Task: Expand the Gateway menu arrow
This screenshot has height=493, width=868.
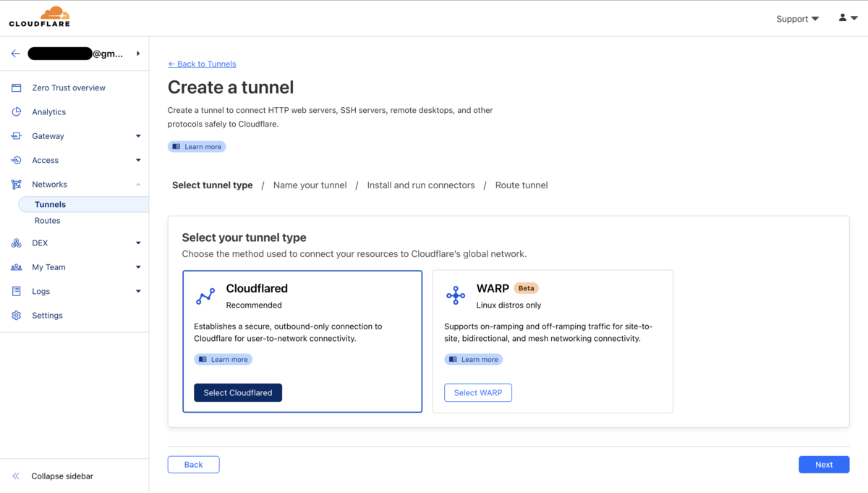Action: [x=138, y=136]
